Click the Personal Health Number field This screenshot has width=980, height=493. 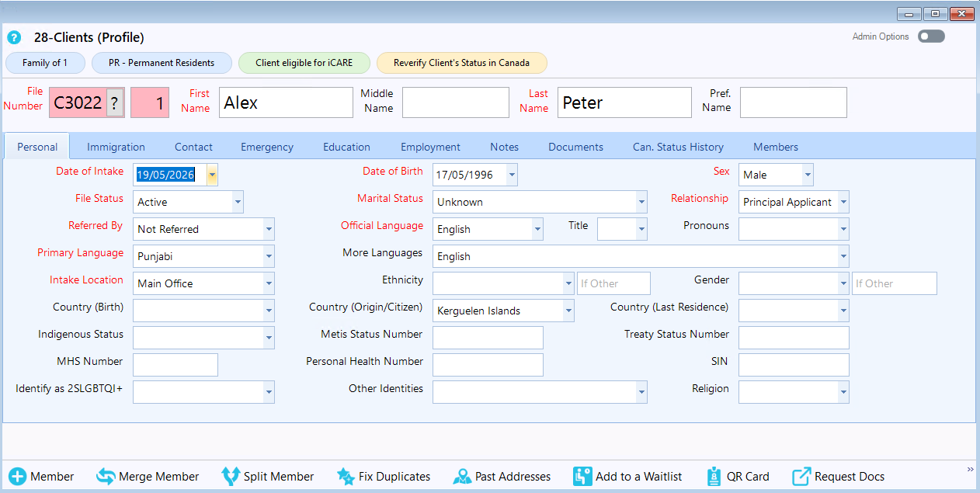point(488,365)
